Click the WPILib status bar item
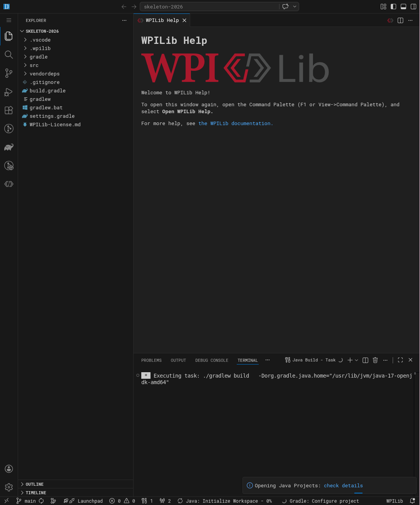Viewport: 420px width, 505px height. (395, 501)
